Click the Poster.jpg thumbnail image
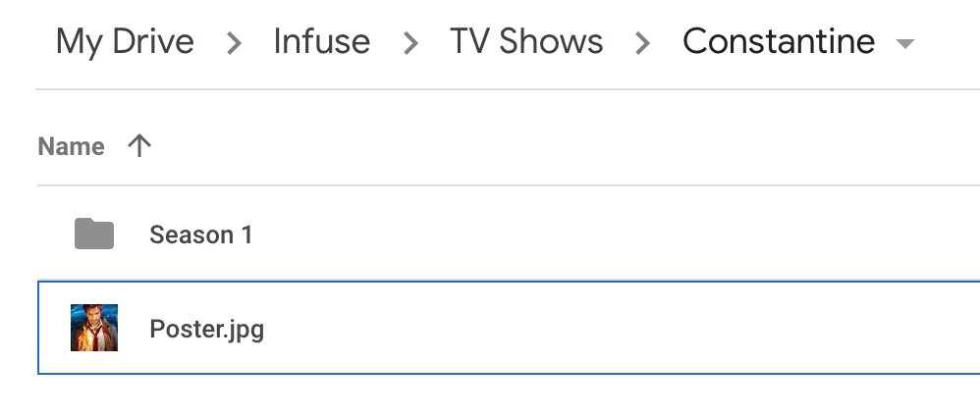The width and height of the screenshot is (980, 416). point(94,328)
